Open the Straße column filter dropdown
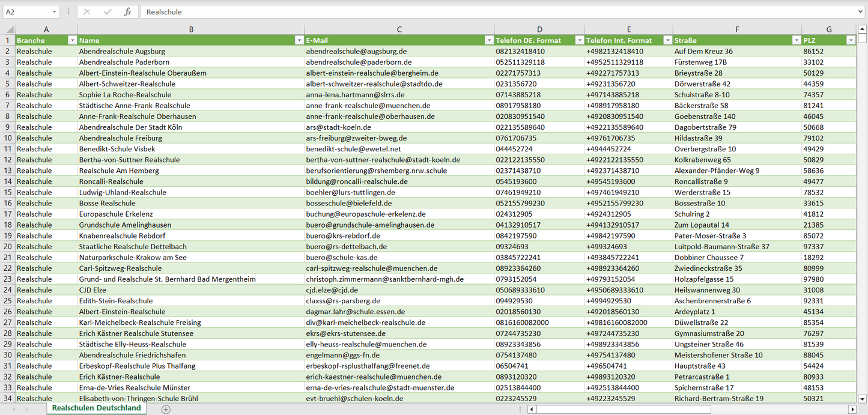 coord(796,40)
